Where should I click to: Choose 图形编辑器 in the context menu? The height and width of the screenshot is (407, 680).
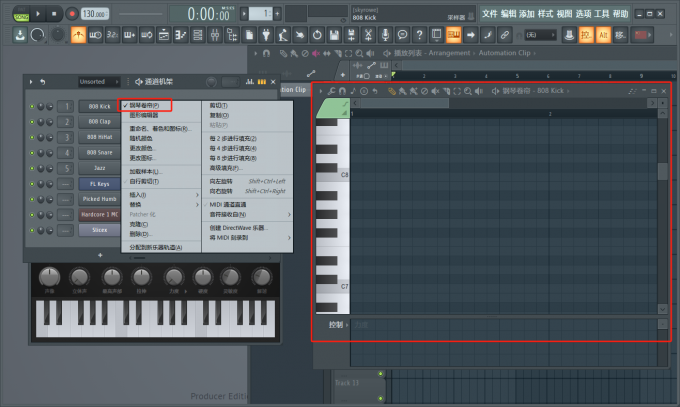point(161,115)
